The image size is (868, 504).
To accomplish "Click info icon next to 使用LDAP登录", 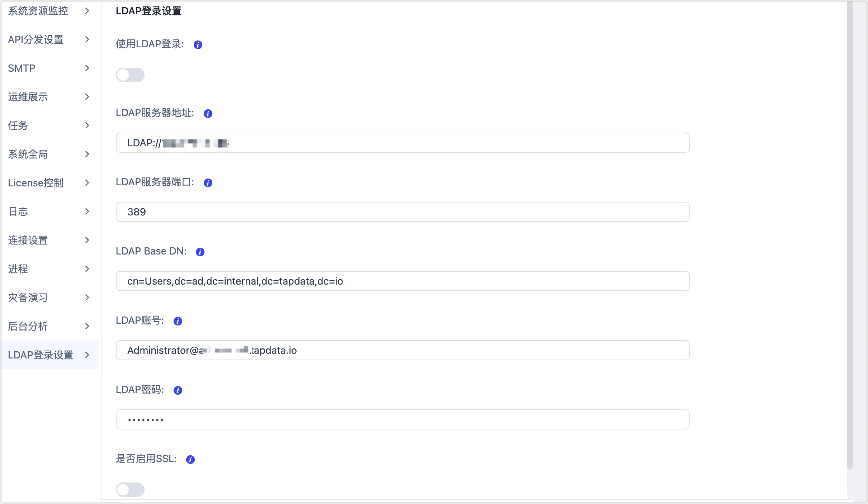I will [198, 45].
